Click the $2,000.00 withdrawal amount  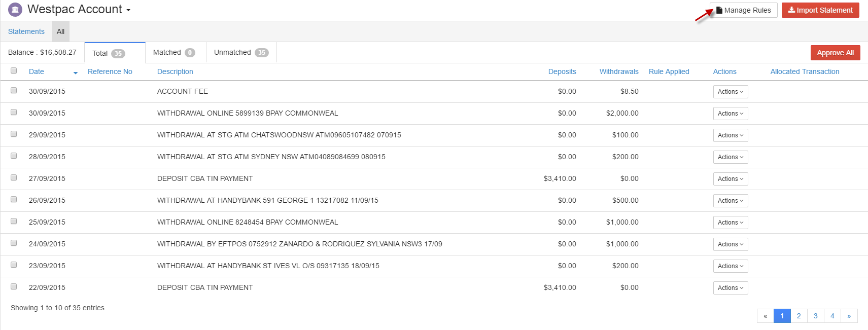click(x=622, y=113)
